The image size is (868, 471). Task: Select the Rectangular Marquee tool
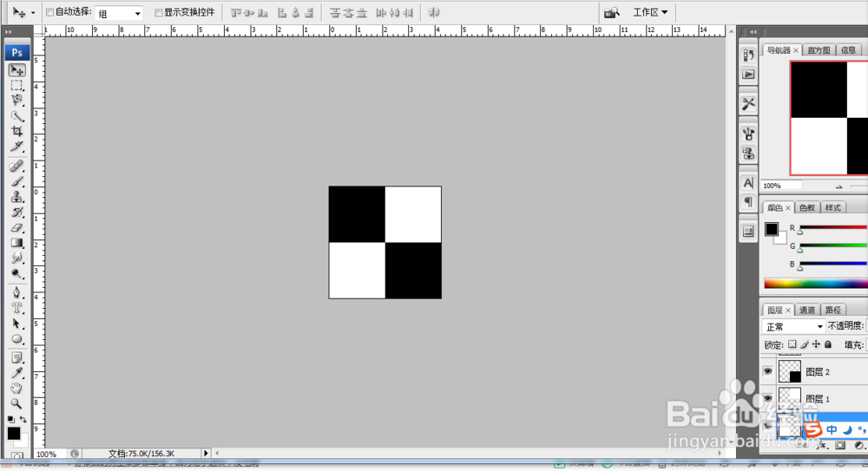click(x=16, y=85)
